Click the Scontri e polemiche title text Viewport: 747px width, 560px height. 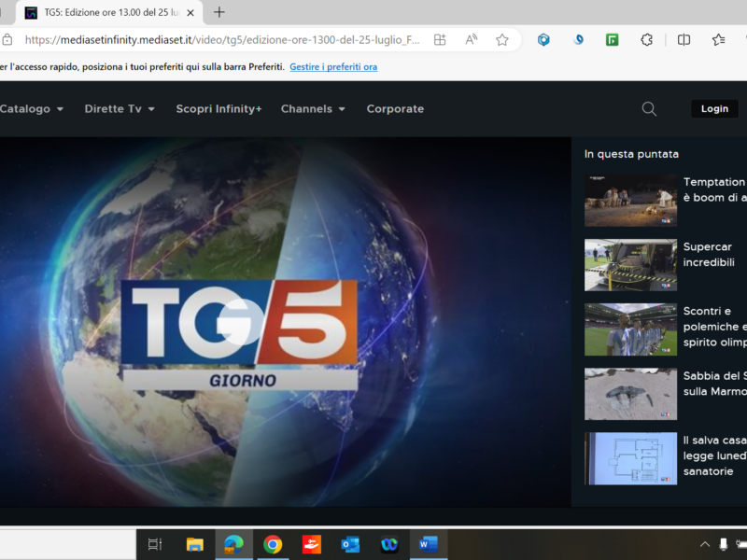click(x=714, y=327)
